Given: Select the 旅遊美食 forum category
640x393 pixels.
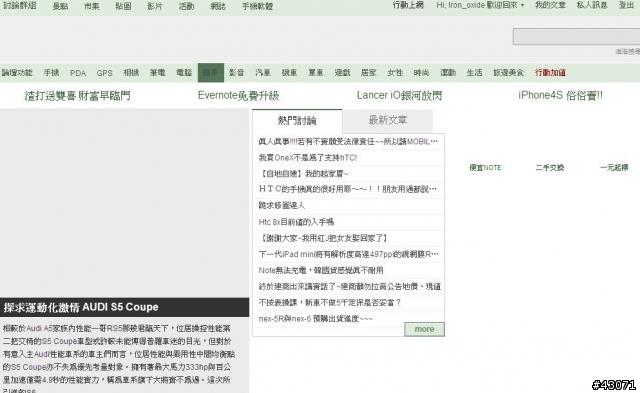Looking at the screenshot, I should tap(508, 73).
